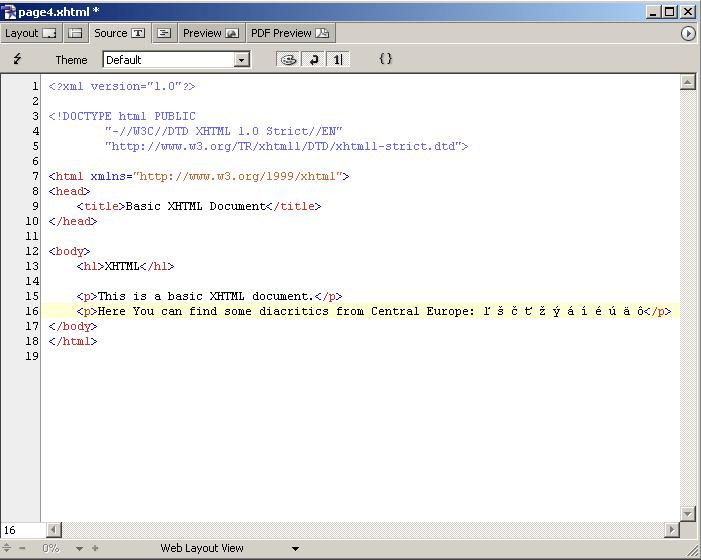Open the round arrow flyout menu button

point(688,34)
